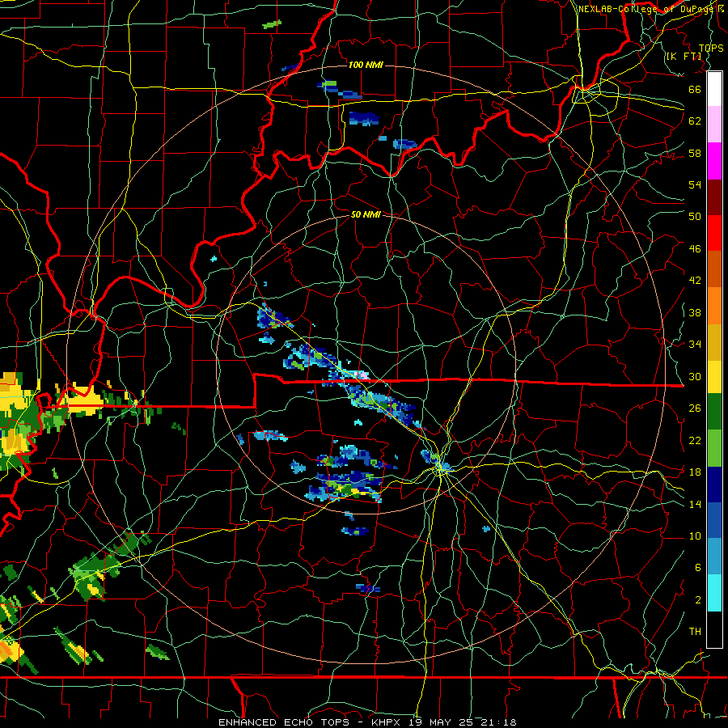Click the legend value "66"

point(695,89)
